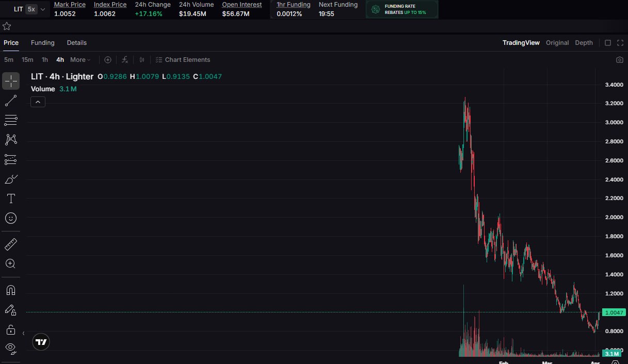The image size is (628, 364).
Task: Expand the More timeframes dropdown
Action: [80, 60]
